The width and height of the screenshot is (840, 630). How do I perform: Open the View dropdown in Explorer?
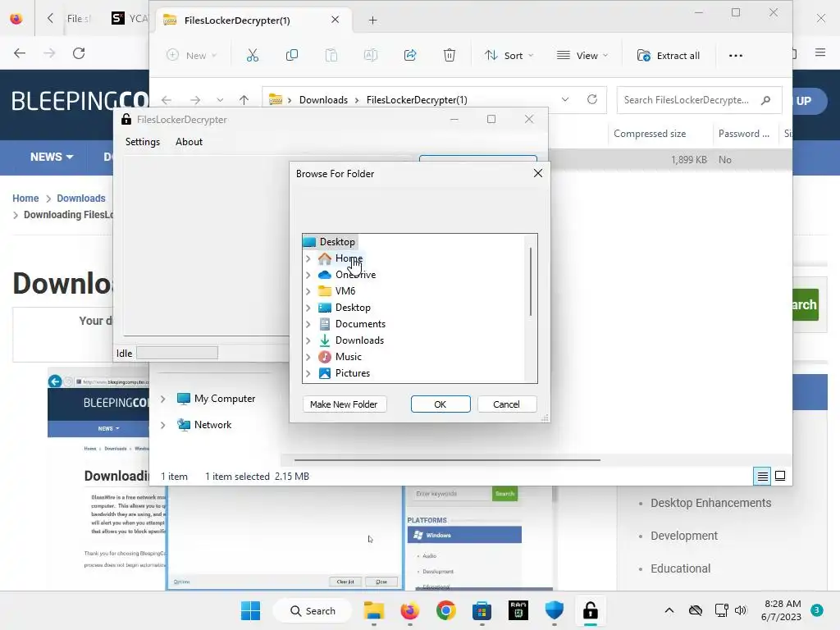582,56
